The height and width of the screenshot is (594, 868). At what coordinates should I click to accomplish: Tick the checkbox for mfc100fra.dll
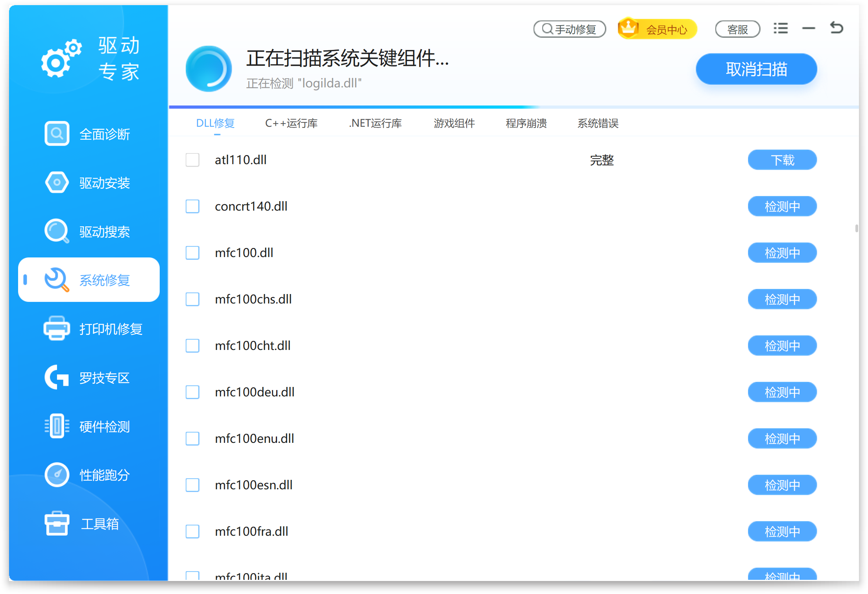click(x=192, y=531)
